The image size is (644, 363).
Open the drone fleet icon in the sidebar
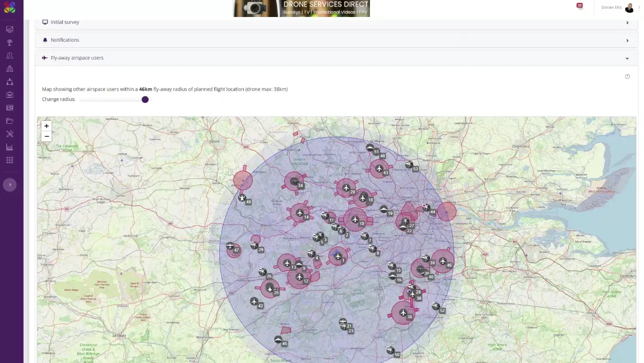[9, 81]
